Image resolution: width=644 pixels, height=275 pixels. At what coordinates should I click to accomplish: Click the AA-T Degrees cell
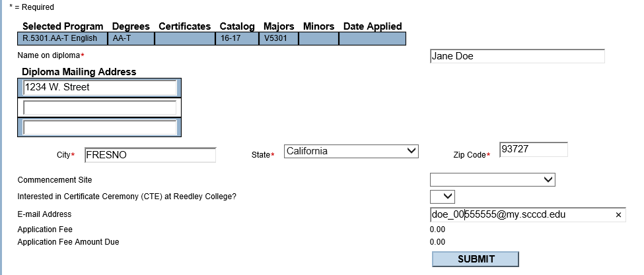click(x=131, y=38)
